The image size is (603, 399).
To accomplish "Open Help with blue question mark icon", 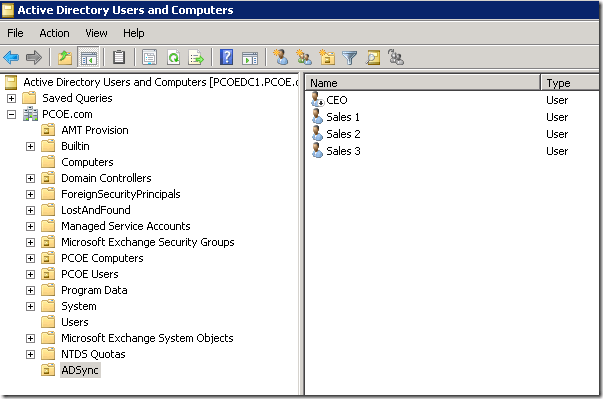I will pyautogui.click(x=227, y=58).
